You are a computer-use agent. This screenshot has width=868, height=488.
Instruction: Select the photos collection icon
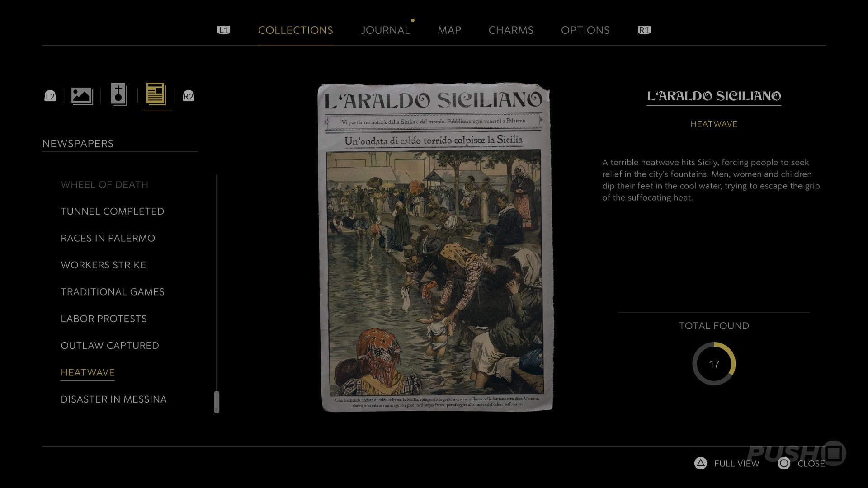82,96
